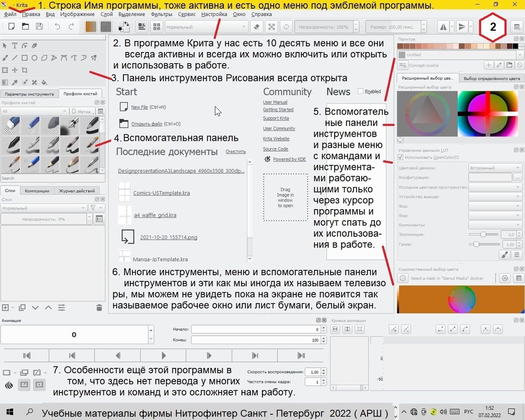Duplicate layer icon in Layers panel
Viewport: 525px width, 420px height.
tap(22, 308)
